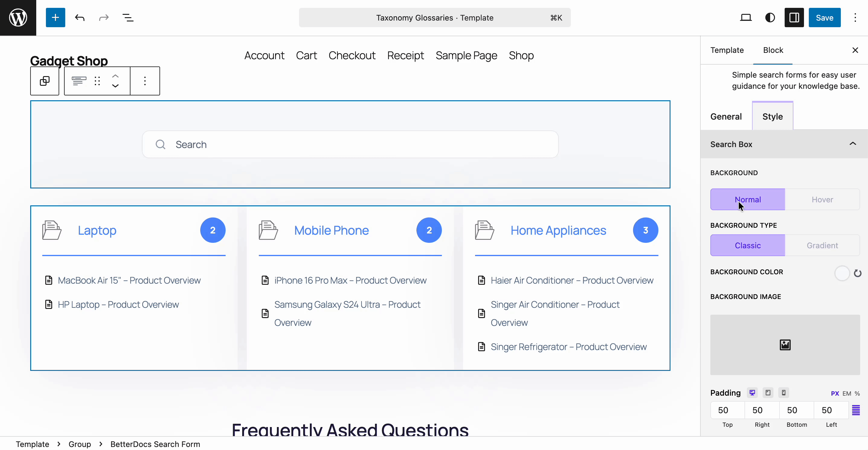Image resolution: width=868 pixels, height=450 pixels.
Task: Open the block inserter
Action: pos(55,18)
